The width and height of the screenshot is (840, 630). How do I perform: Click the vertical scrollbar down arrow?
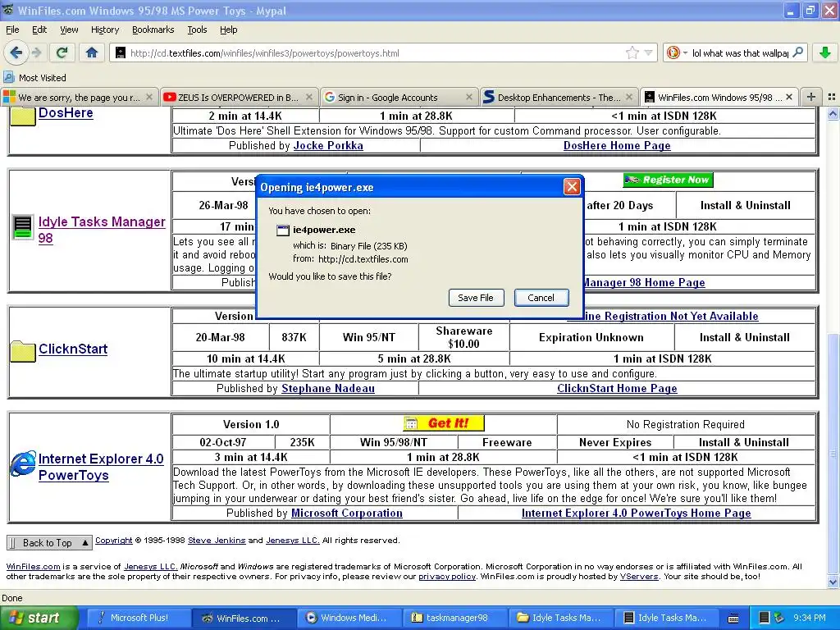pos(833,582)
